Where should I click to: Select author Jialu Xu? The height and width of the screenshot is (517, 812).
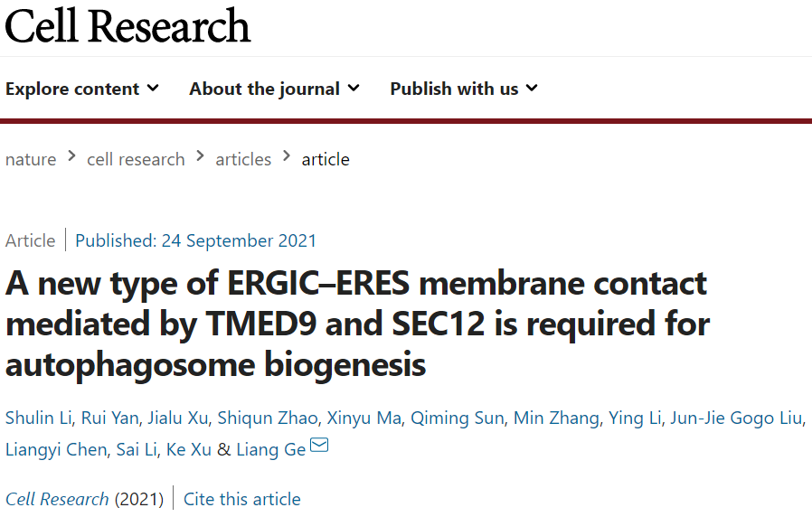pos(177,418)
